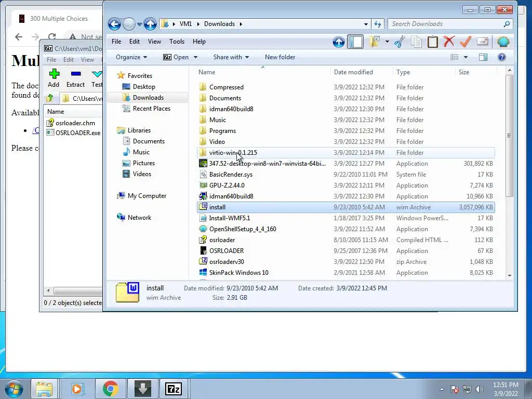Click the Forward navigation arrow in Explorer
532x399 pixels.
tap(129, 24)
